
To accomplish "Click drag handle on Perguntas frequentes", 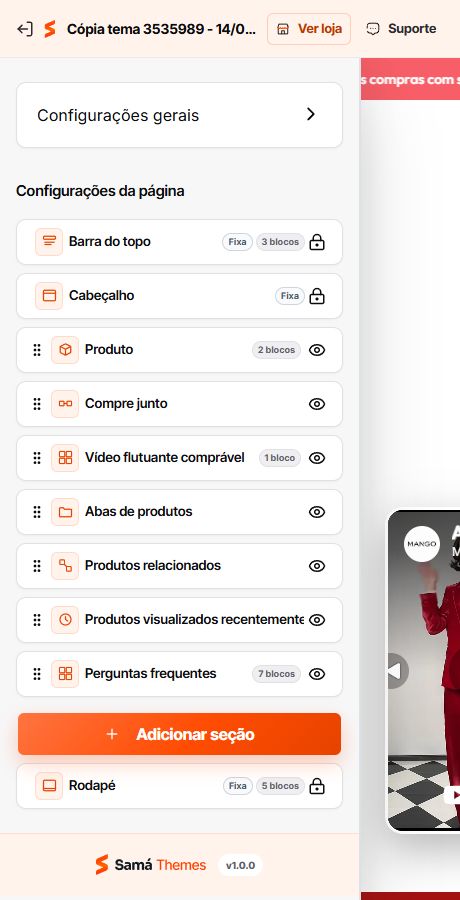I will coord(37,674).
